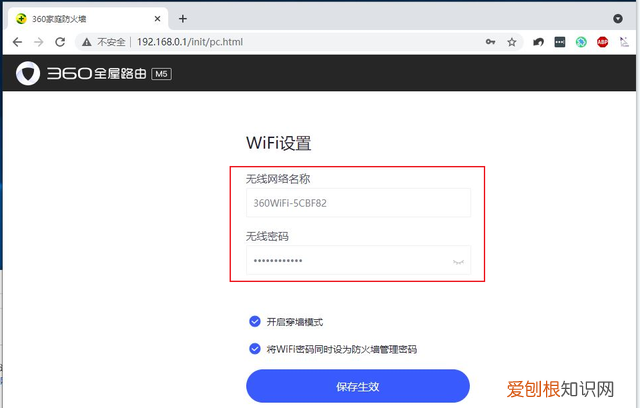Open the not-secure warning icon in address bar
640x408 pixels.
pos(87,42)
